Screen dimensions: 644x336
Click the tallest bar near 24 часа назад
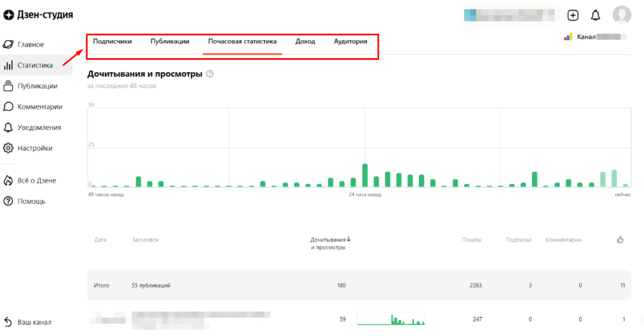[x=365, y=176]
